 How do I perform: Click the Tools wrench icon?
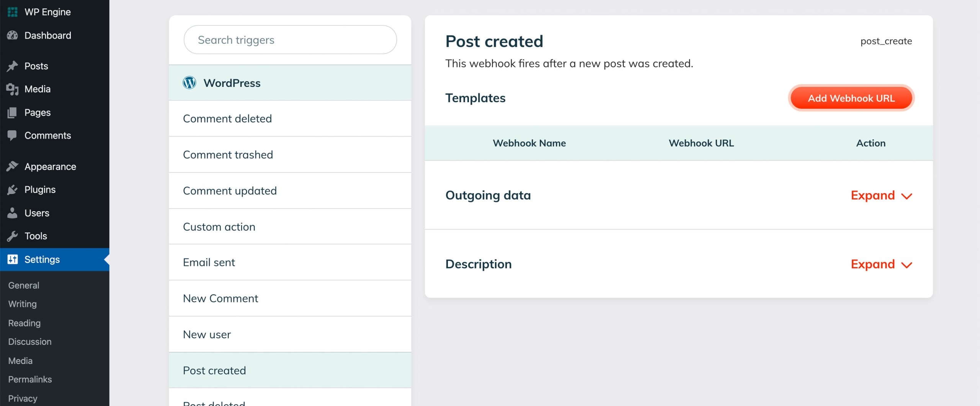[x=13, y=236]
